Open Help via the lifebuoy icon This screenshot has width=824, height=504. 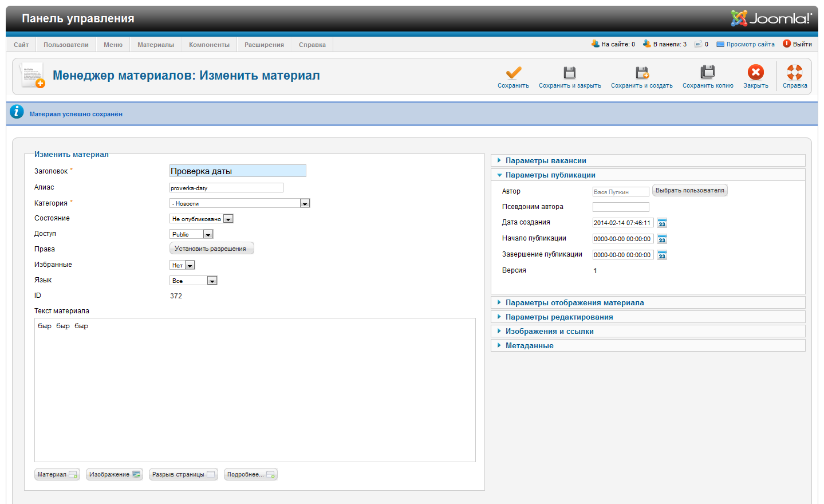click(794, 73)
